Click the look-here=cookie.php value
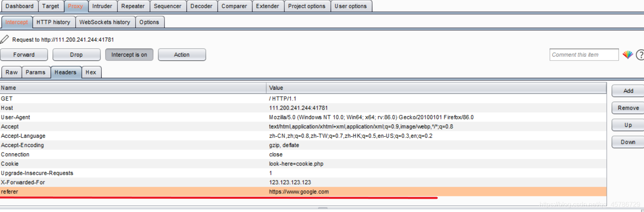Screen dimensions: 644x212 coord(296,164)
